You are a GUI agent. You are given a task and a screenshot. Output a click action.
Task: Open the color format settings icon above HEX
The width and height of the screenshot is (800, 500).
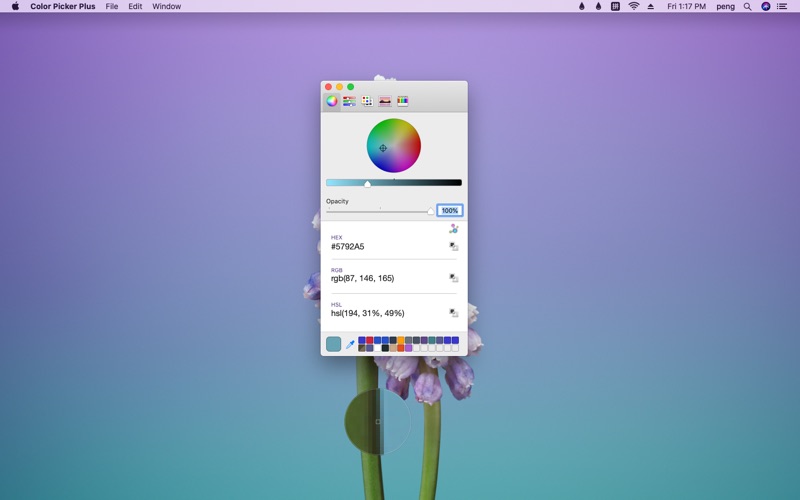click(x=454, y=229)
